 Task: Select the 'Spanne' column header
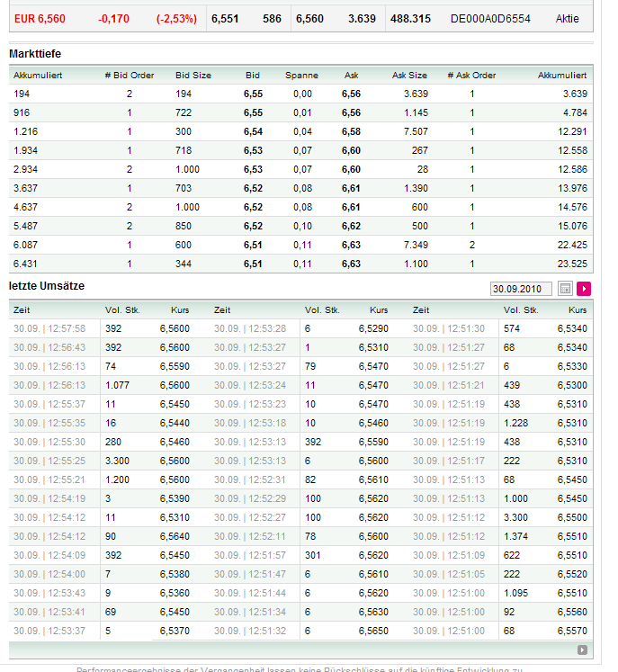pos(301,75)
